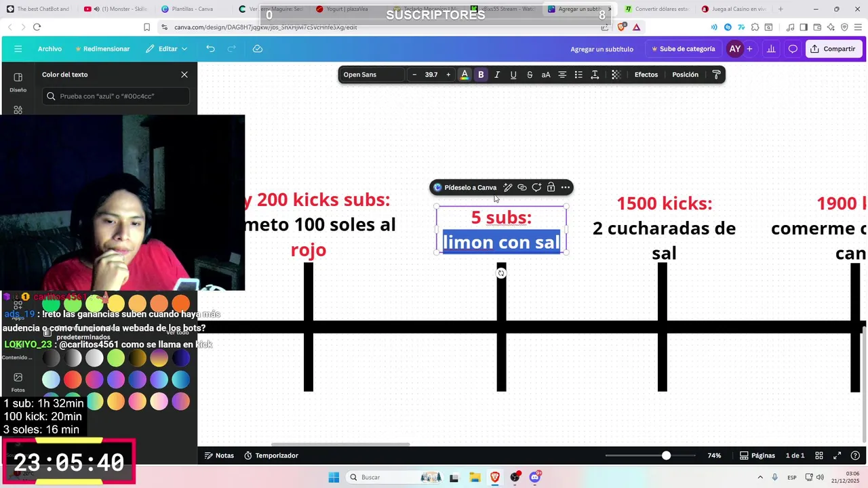Open the comments speech bubble icon
The image size is (868, 488).
[793, 49]
